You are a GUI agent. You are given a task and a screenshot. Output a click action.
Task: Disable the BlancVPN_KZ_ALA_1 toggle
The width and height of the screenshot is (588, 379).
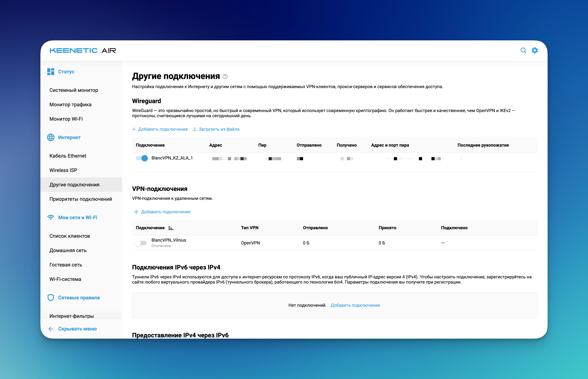[142, 158]
